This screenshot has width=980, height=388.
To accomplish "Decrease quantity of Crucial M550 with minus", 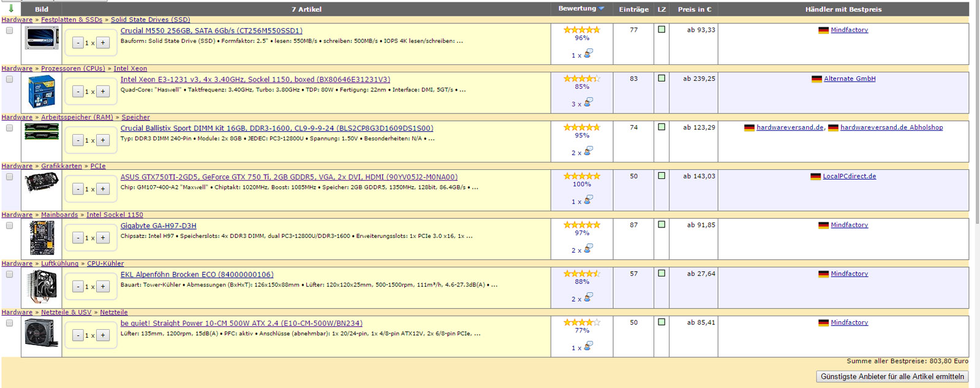I will 78,43.
